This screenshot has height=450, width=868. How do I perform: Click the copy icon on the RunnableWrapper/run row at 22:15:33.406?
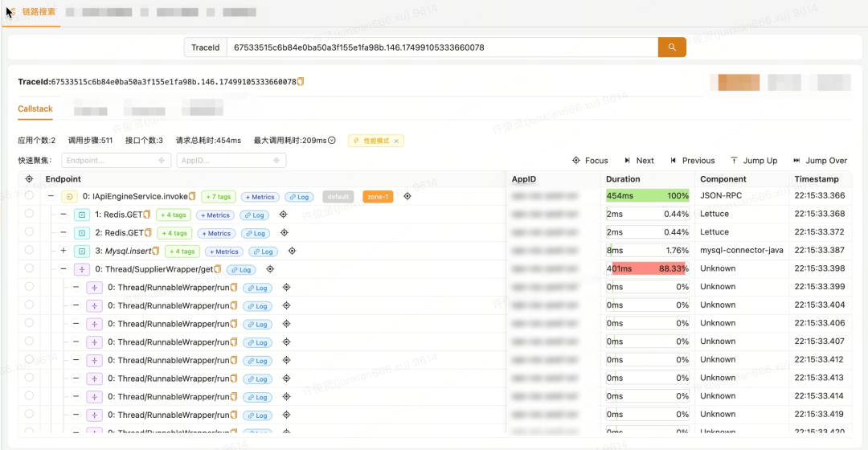tap(234, 324)
